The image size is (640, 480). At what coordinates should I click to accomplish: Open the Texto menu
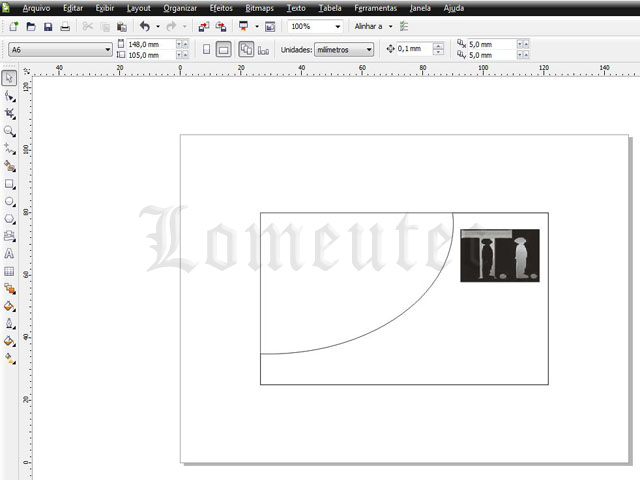pos(296,8)
